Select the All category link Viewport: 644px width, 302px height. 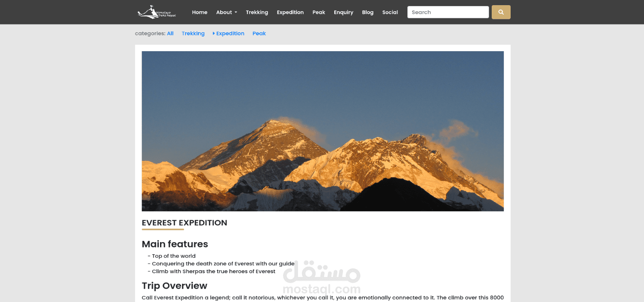tap(170, 34)
